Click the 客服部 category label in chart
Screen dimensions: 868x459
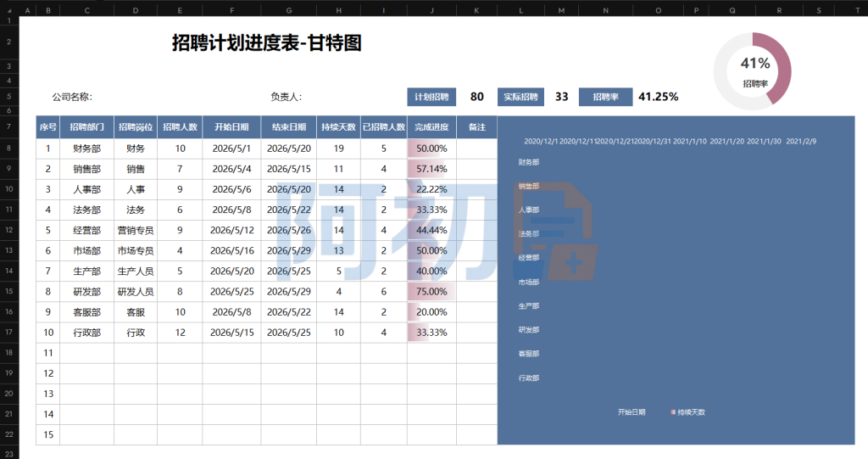click(x=529, y=354)
